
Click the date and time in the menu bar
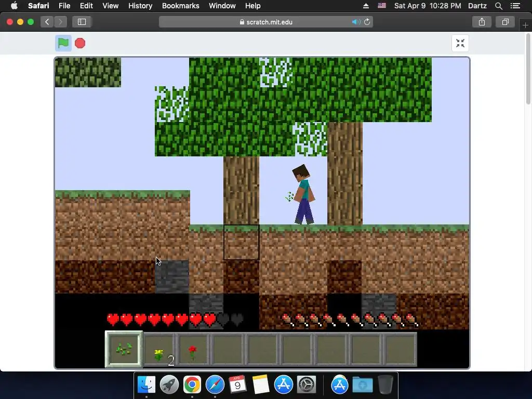[428, 6]
